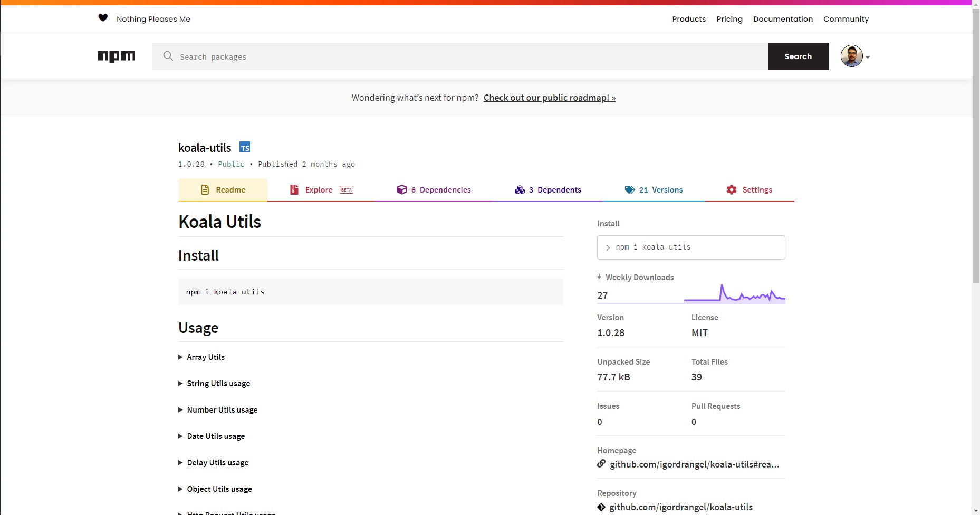The image size is (980, 515).
Task: Click the repository git icon
Action: (601, 507)
